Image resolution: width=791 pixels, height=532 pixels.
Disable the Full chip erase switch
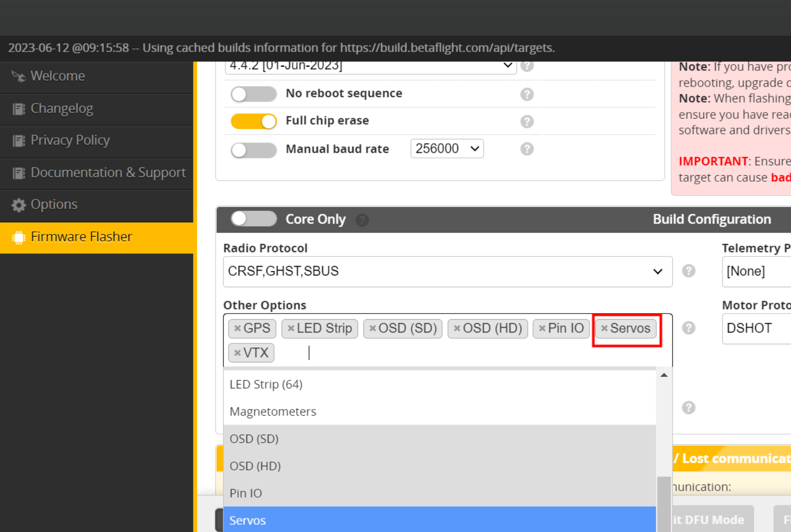point(254,121)
